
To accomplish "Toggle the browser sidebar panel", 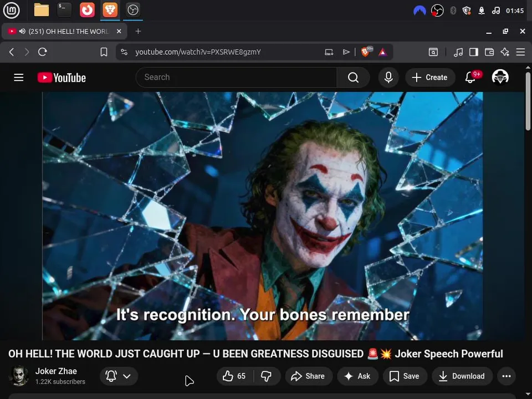I will point(474,52).
